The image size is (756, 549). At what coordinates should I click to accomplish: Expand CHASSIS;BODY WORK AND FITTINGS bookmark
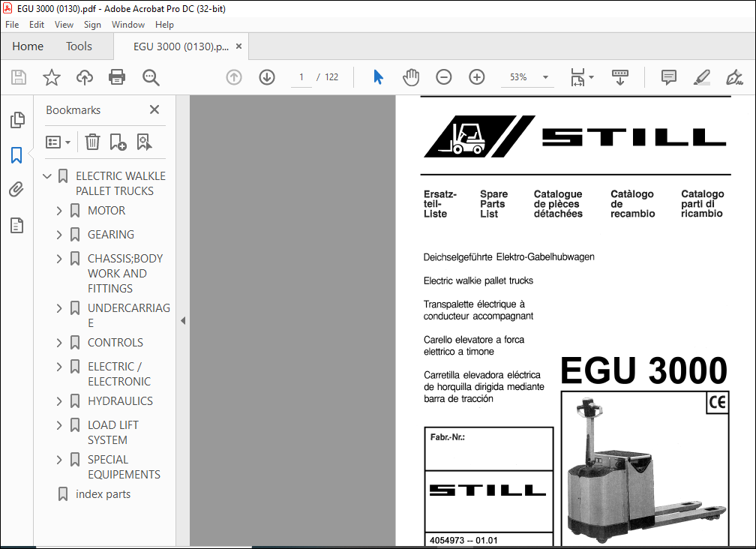click(59, 259)
